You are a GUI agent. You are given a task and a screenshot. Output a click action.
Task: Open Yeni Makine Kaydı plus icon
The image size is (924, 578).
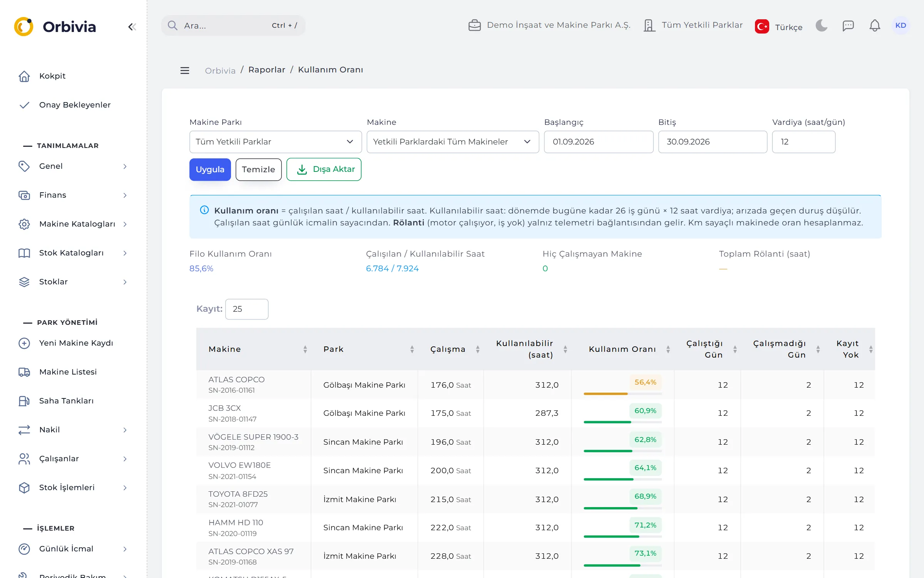[24, 343]
